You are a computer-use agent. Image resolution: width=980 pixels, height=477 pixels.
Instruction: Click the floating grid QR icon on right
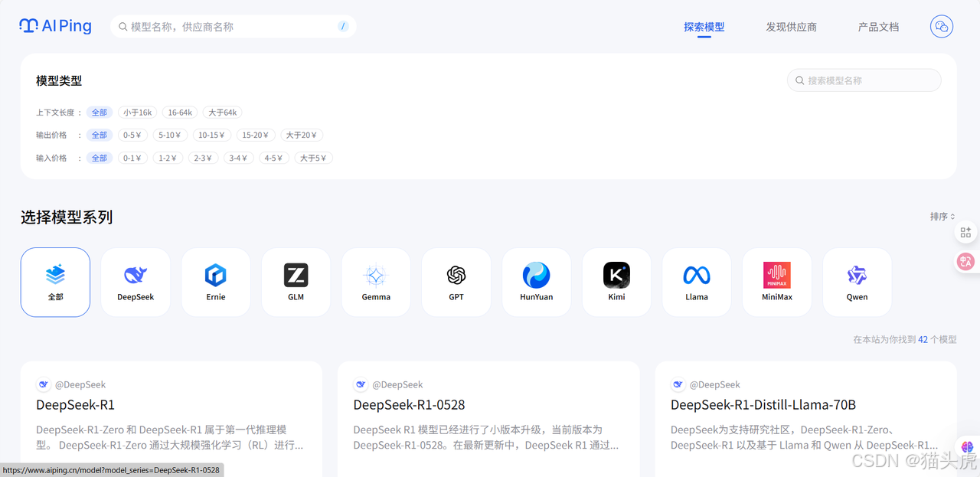pyautogui.click(x=965, y=233)
